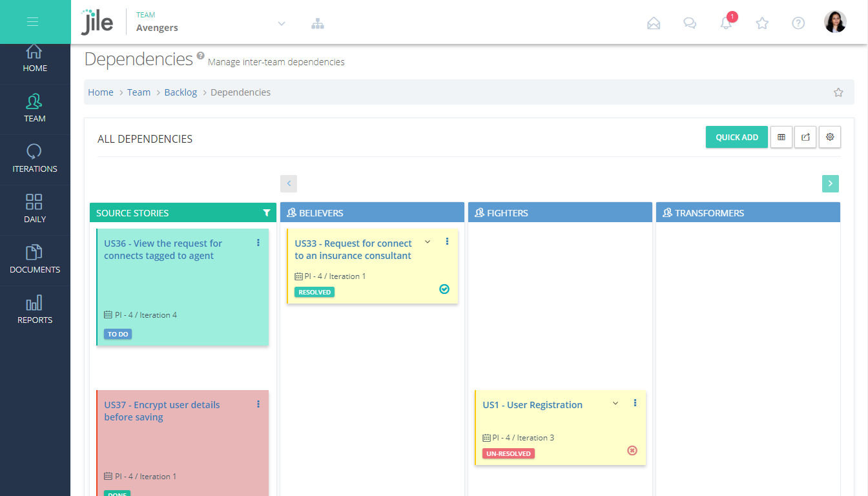Switch to grid table view
Image resolution: width=868 pixels, height=496 pixels.
click(x=781, y=137)
